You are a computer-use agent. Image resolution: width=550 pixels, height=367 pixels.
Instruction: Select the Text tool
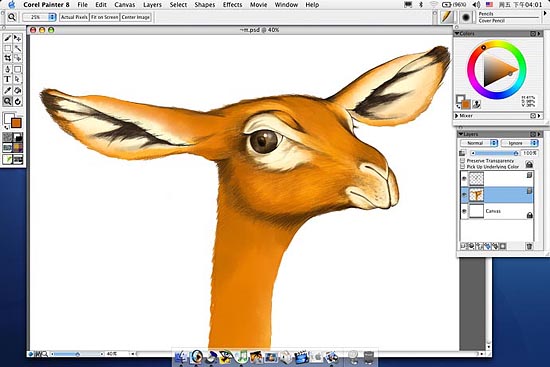(7, 79)
